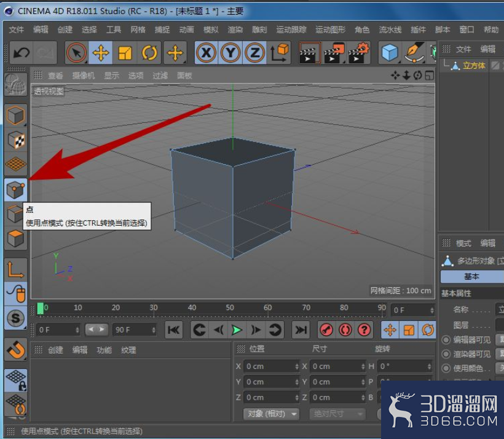Open 对象 (相对) dropdown
Screen dimensions: 504x439
click(271, 413)
